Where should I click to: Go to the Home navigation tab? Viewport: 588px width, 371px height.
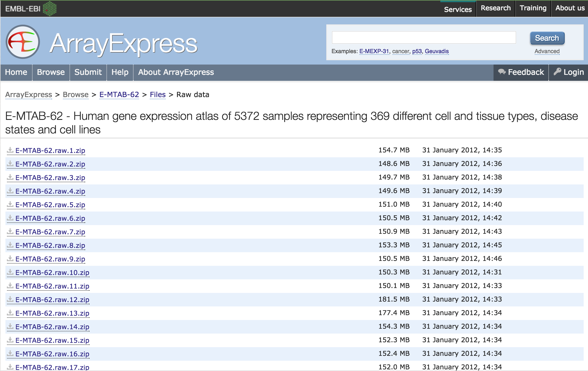[x=16, y=72]
